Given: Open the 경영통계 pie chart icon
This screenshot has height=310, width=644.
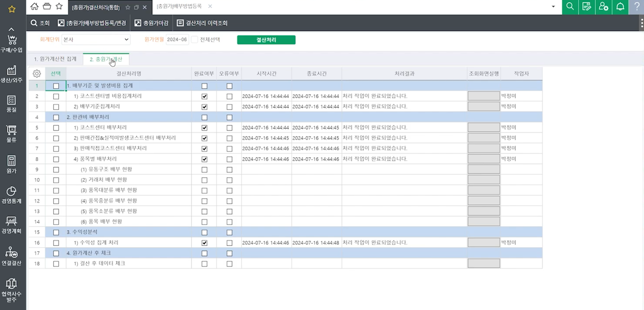Looking at the screenshot, I should tap(11, 194).
